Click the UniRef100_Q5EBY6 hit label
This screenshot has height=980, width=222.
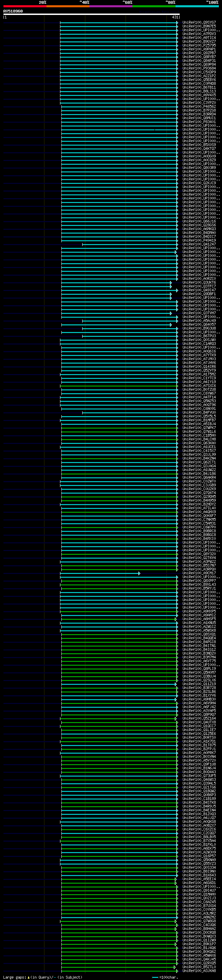(x=199, y=80)
